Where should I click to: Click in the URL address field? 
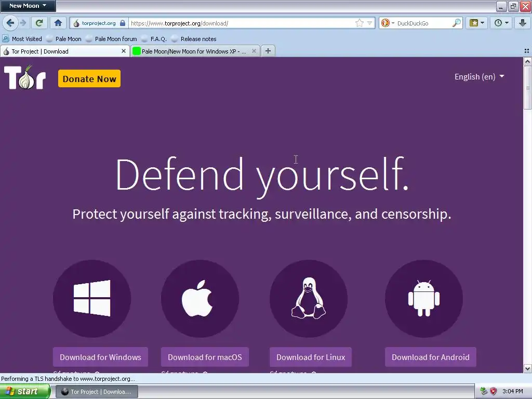point(241,23)
